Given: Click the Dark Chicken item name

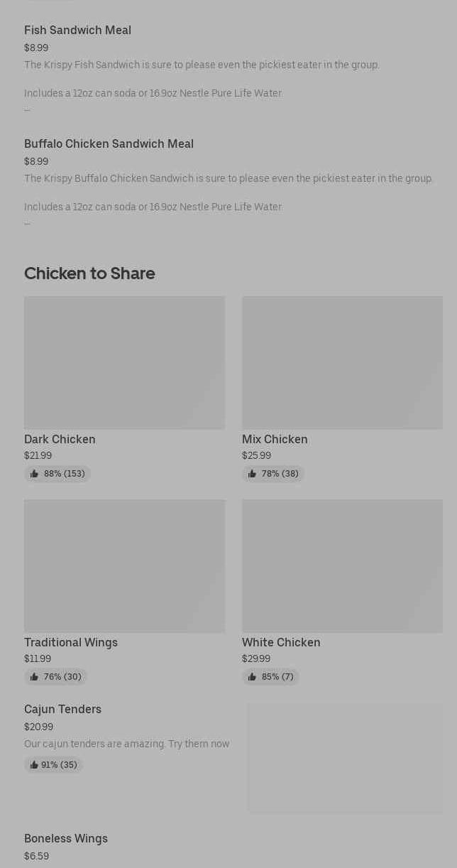Looking at the screenshot, I should click(60, 439).
